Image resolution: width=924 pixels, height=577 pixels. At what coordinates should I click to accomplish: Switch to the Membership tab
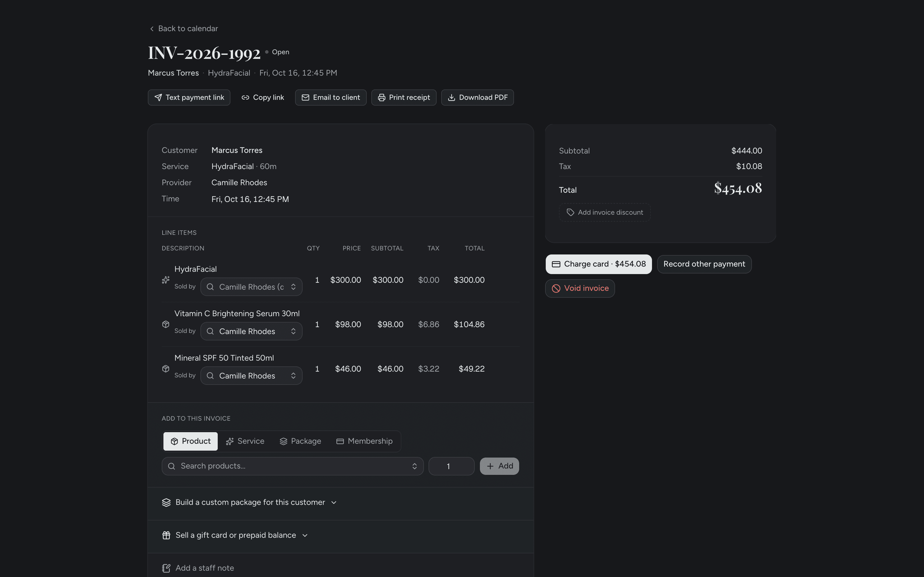click(x=364, y=441)
